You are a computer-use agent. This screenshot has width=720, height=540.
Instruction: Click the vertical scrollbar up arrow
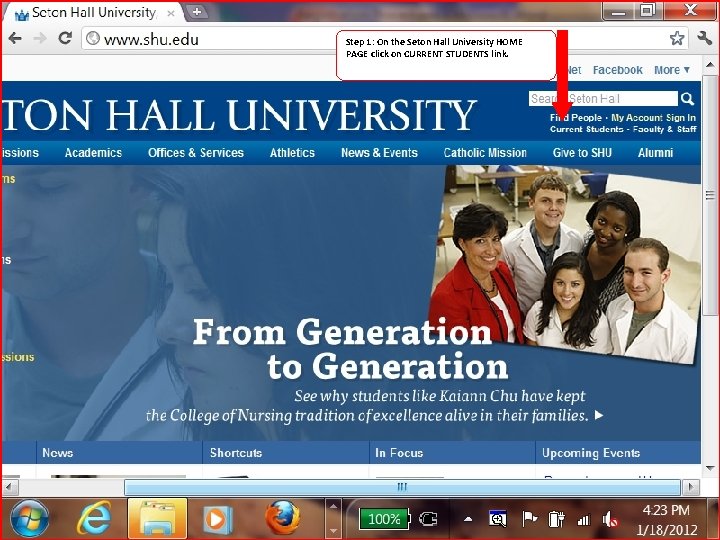[x=710, y=65]
